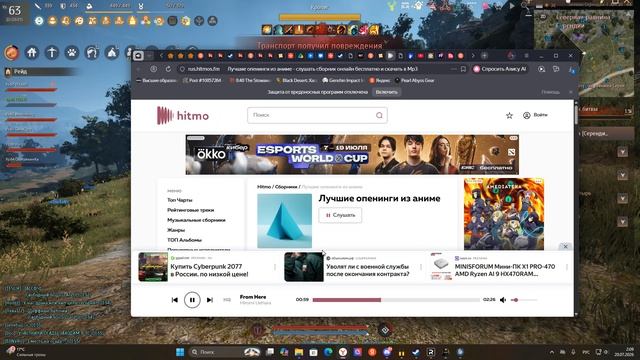Viewport: 640px width, 360px height.
Task: Skip to the next track in player
Action: [209, 300]
